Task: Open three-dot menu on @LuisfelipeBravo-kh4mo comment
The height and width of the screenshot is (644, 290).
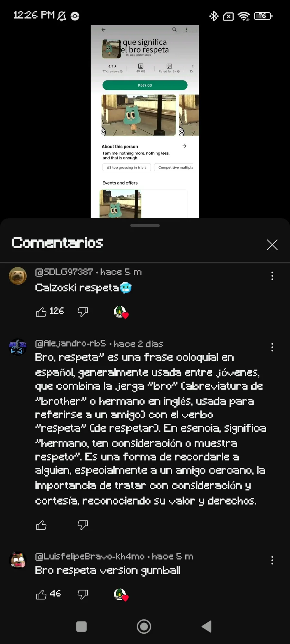Action: point(272,560)
